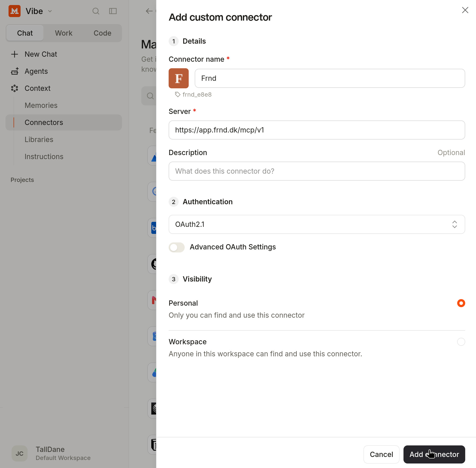Screen dimensions: 476x468
Task: Open the OAuth2.1 authentication dropdown
Action: click(317, 224)
